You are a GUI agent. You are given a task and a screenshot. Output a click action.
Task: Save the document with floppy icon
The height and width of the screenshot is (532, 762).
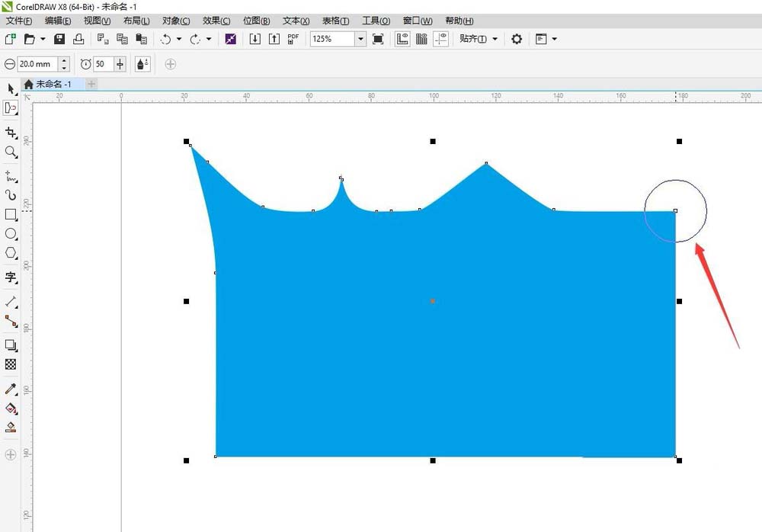[59, 39]
